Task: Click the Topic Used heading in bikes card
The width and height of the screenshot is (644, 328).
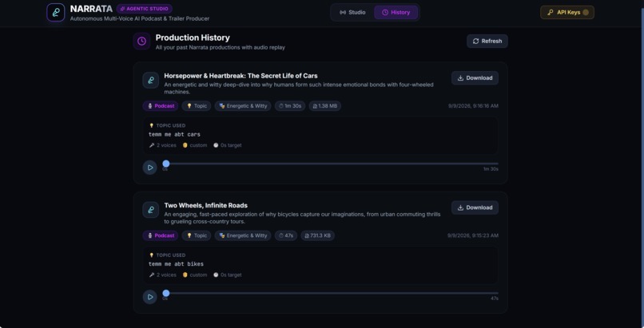Action: [167, 255]
